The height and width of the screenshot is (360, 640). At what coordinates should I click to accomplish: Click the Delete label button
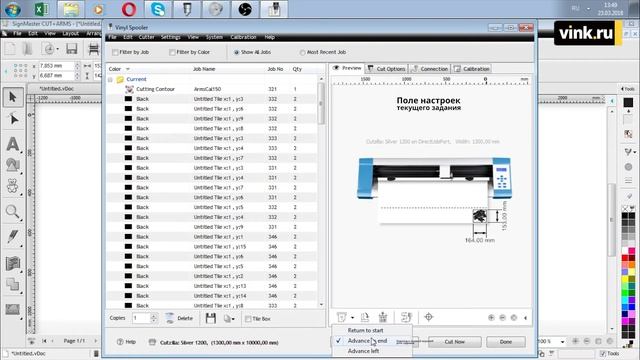click(x=185, y=318)
